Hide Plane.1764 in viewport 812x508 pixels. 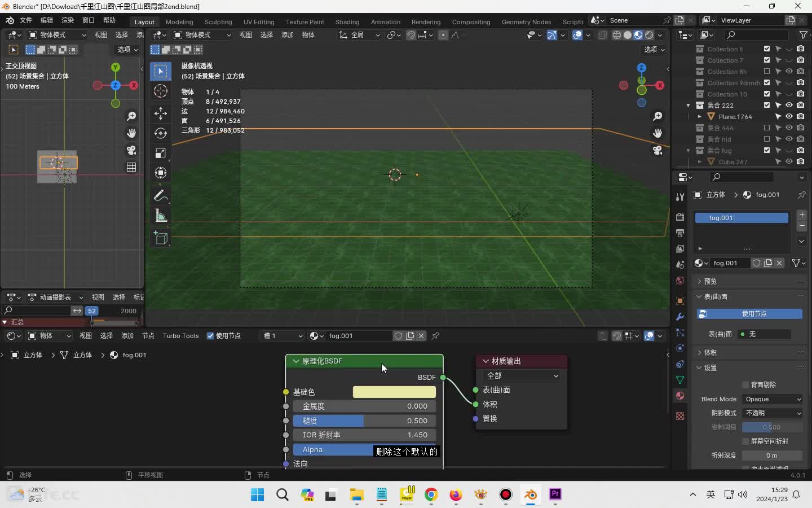(789, 117)
